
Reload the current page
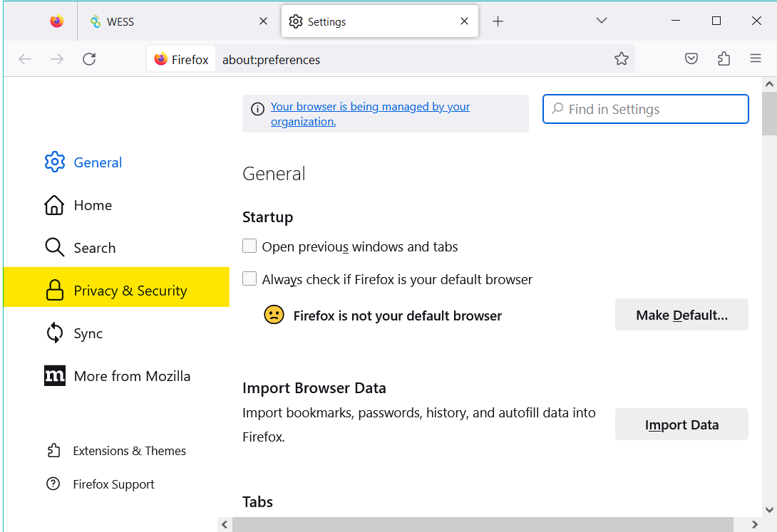[x=89, y=59]
